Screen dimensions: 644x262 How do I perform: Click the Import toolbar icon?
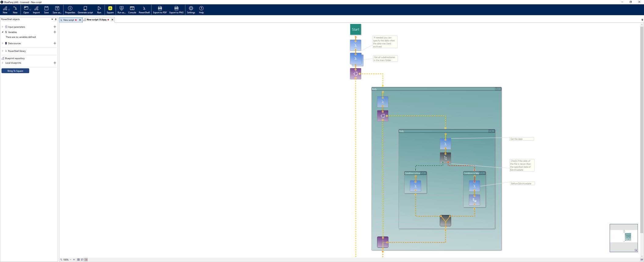36,10
